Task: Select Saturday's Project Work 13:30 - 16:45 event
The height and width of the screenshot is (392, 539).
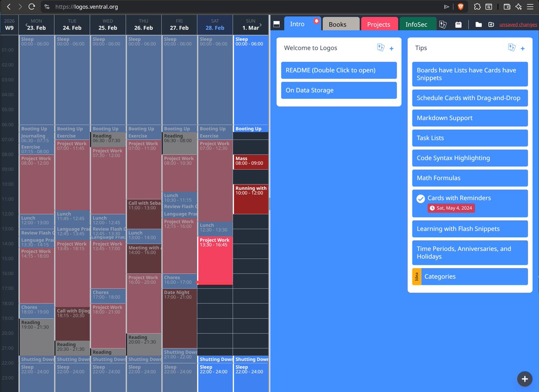Action: point(215,260)
